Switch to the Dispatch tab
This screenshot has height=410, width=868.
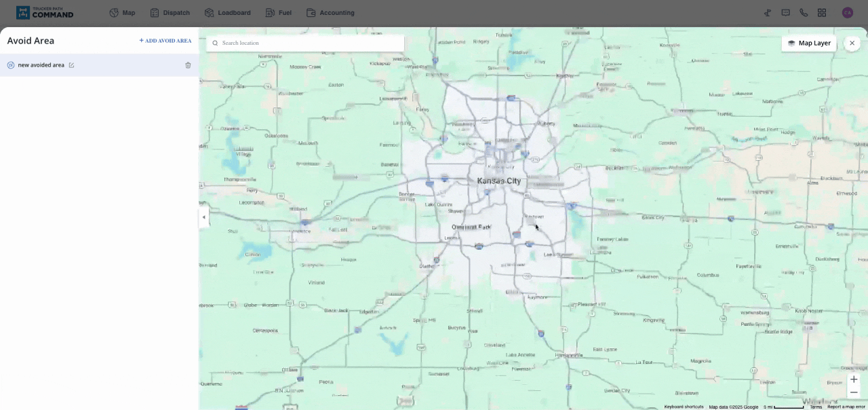(x=170, y=12)
